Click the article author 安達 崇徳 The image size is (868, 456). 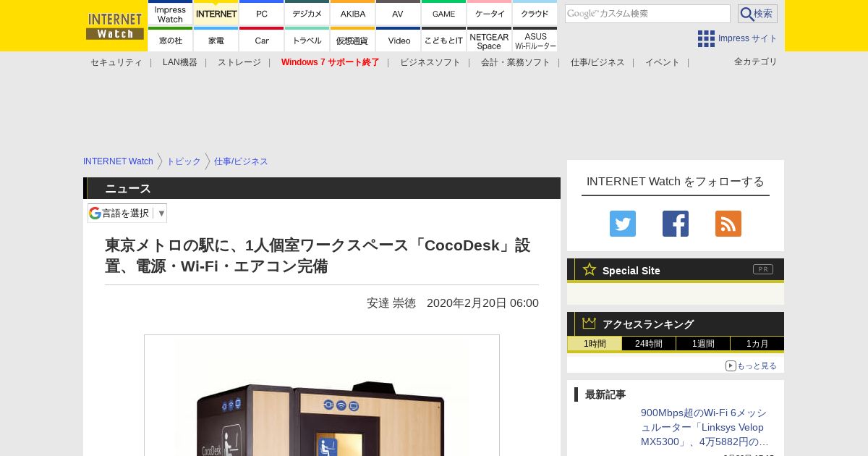coord(391,303)
